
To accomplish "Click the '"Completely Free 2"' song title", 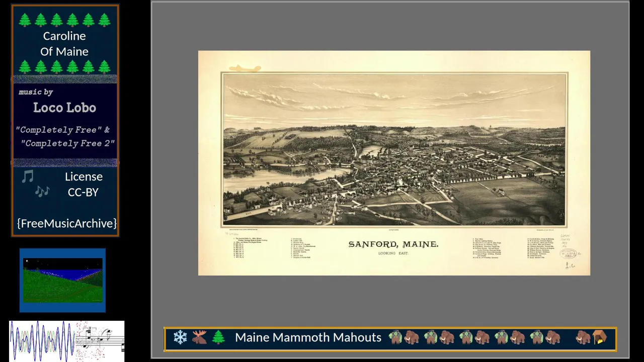I will point(68,143).
